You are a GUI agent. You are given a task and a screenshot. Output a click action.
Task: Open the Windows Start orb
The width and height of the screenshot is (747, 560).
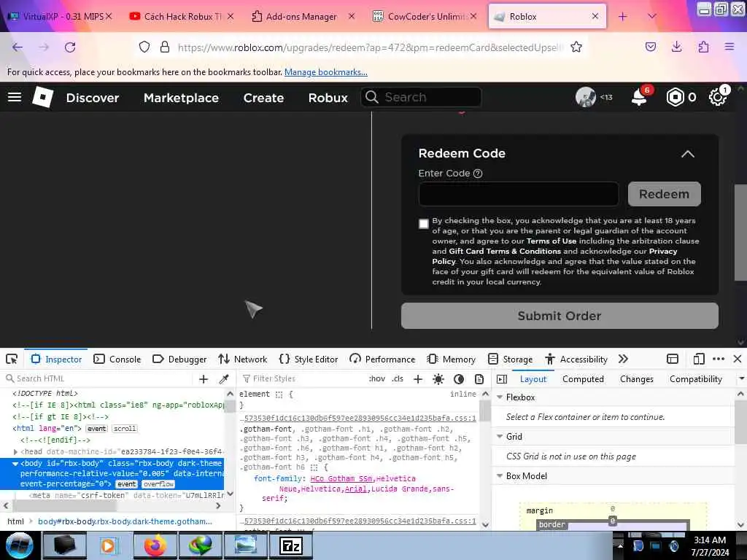19,545
